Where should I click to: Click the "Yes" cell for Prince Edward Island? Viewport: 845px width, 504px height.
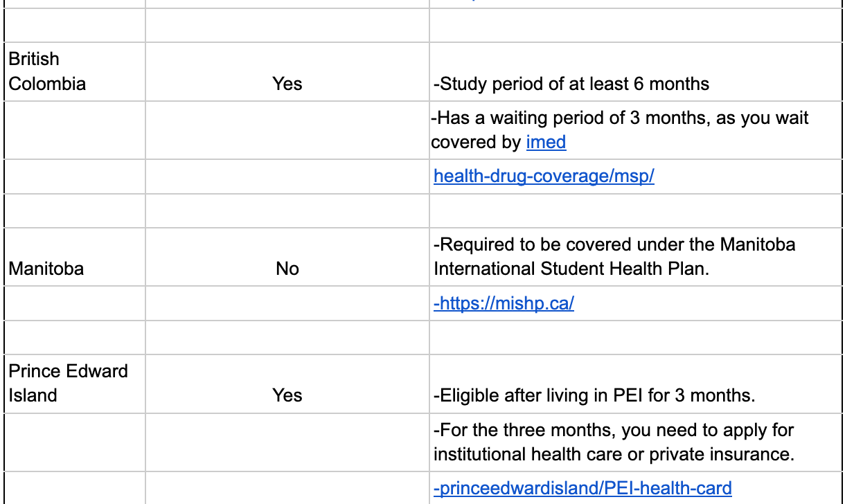click(x=287, y=395)
